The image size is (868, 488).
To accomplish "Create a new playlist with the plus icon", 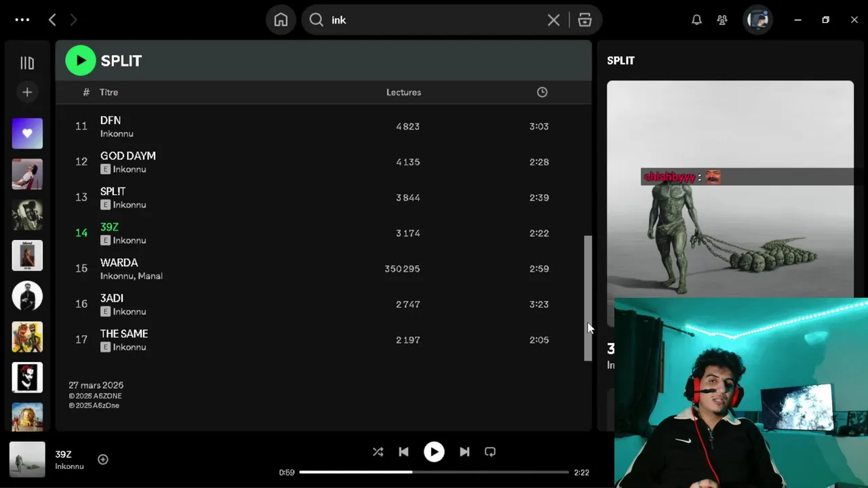I will (x=27, y=92).
